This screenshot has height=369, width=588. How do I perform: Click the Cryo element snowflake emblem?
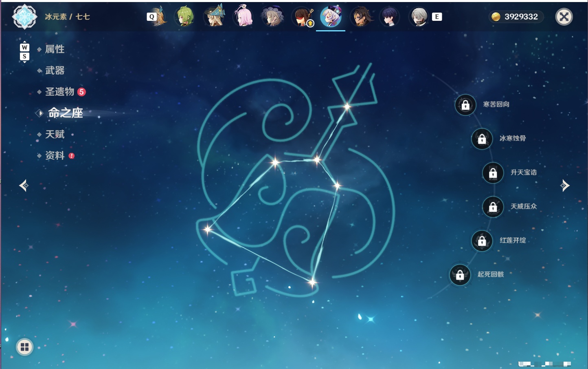click(x=25, y=17)
